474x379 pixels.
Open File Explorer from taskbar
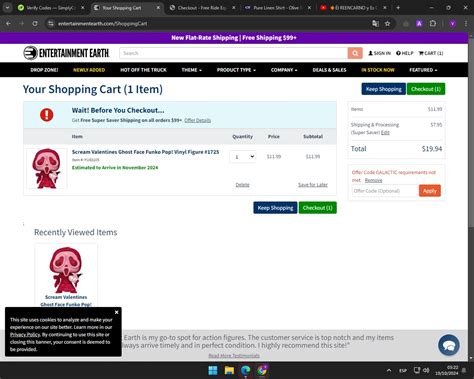[229, 370]
